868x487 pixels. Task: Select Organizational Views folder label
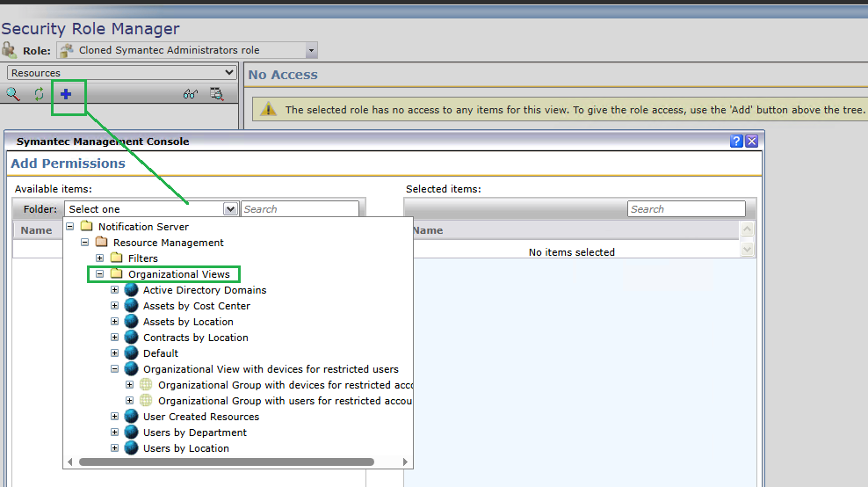tap(179, 273)
